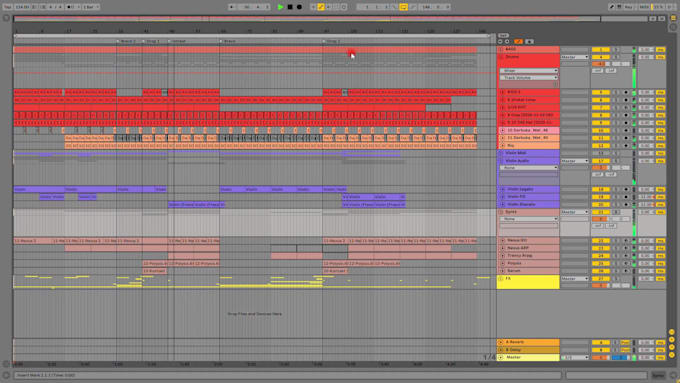Viewport: 680px width, 383px height.
Task: Select the Trancy Arpp track name
Action: 520,256
